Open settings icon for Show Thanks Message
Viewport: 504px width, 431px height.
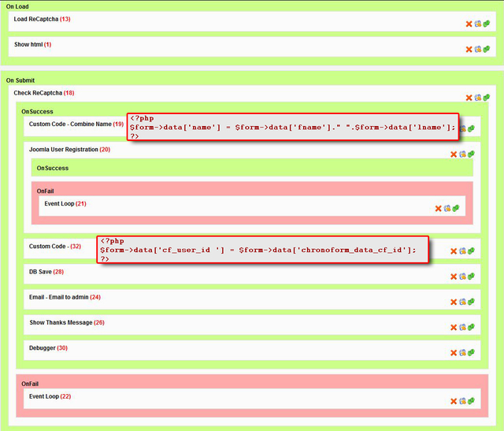(462, 328)
